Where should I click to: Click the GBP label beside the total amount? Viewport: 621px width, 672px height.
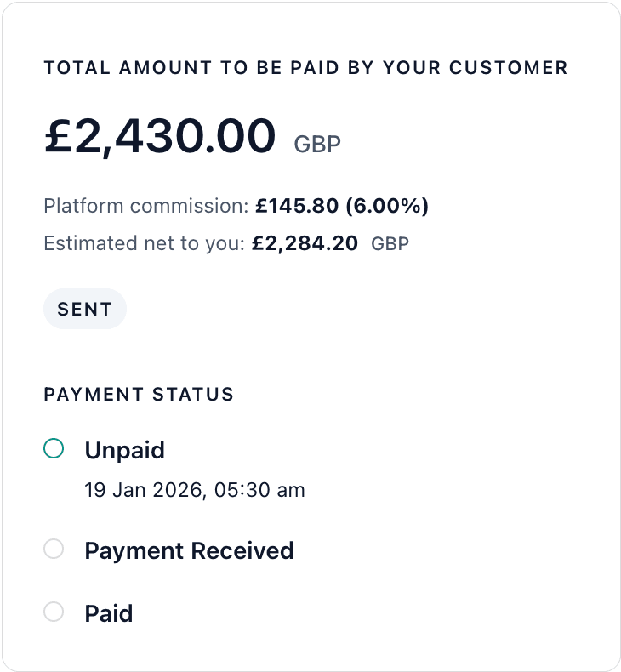pos(317,144)
